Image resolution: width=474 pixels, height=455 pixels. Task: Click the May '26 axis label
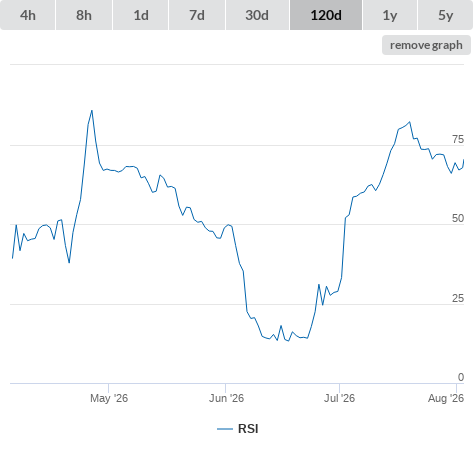109,398
